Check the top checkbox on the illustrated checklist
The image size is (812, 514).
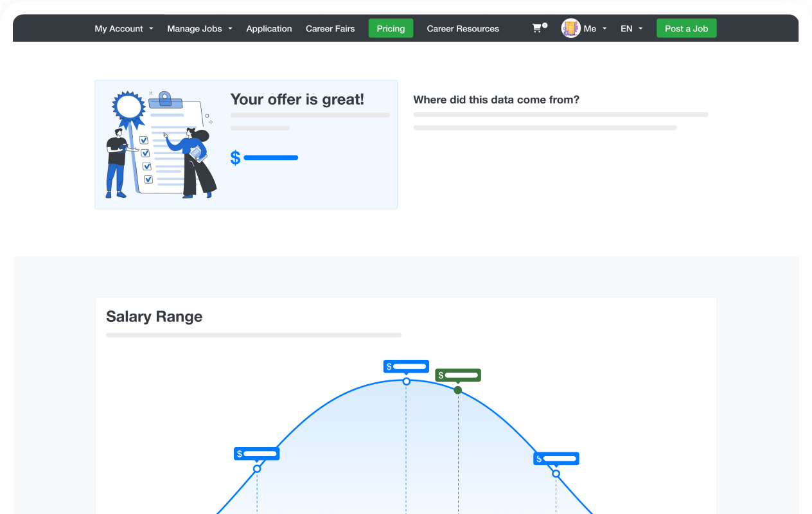pyautogui.click(x=145, y=139)
